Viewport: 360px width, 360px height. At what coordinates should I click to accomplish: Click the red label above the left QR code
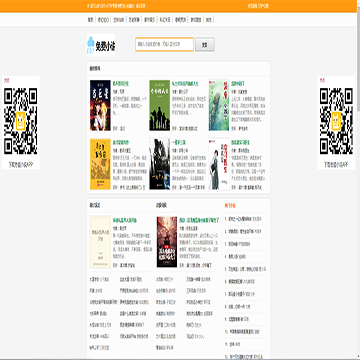coord(7,80)
